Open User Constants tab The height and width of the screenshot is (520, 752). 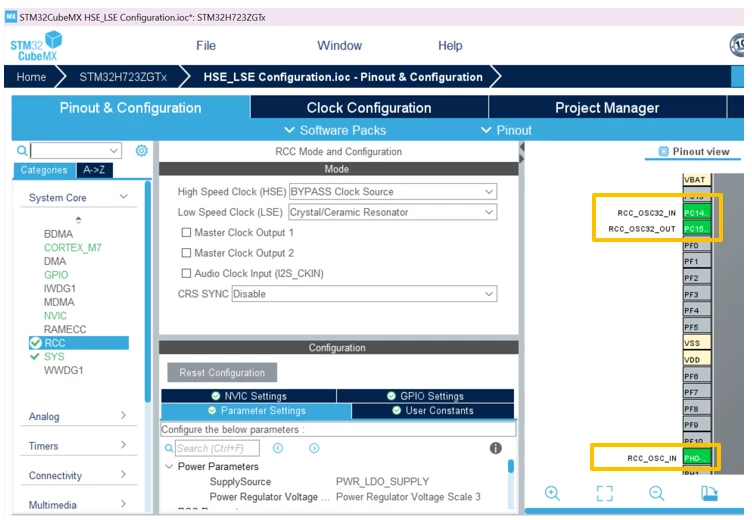pos(433,411)
